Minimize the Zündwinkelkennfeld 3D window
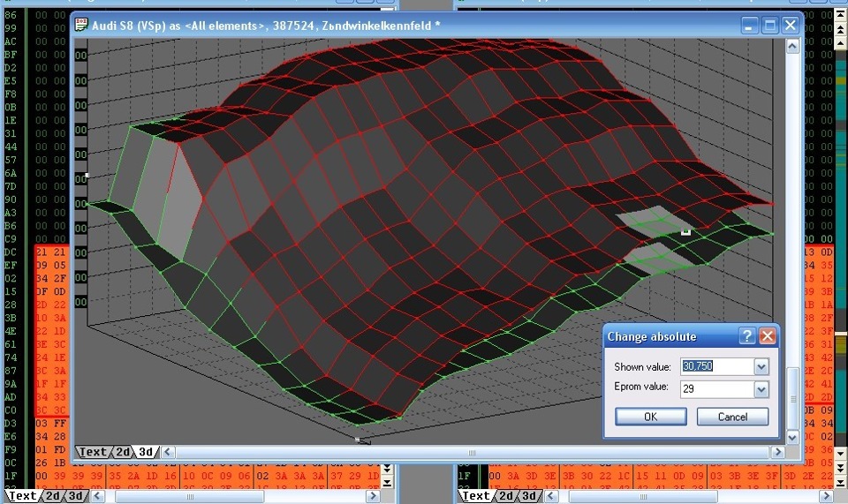Viewport: 848px width, 504px height. [x=749, y=26]
